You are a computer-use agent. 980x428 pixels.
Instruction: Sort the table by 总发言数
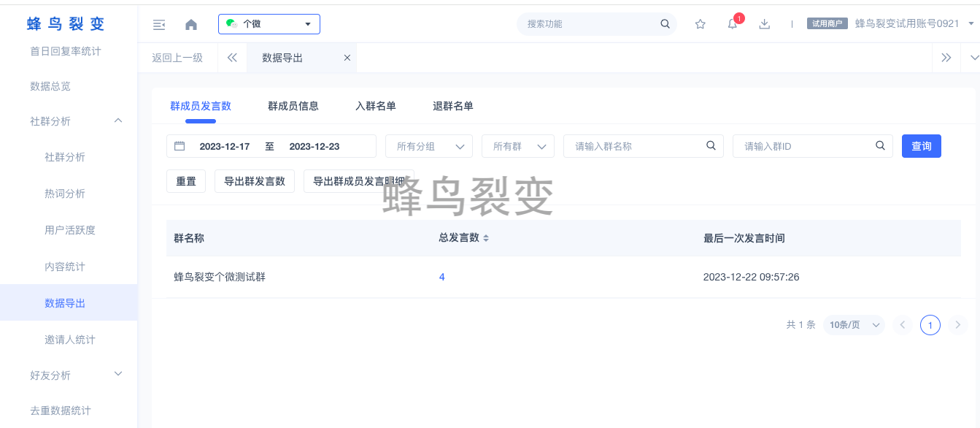486,238
